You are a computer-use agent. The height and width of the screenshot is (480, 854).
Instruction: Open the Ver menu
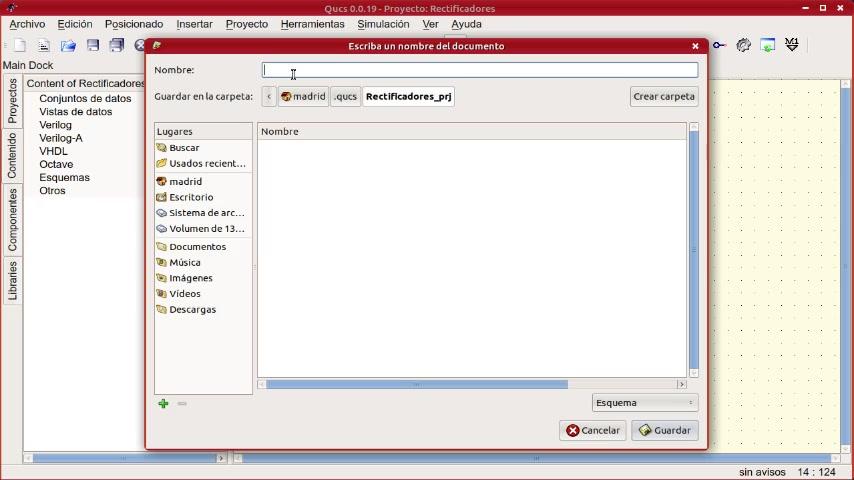pyautogui.click(x=430, y=24)
